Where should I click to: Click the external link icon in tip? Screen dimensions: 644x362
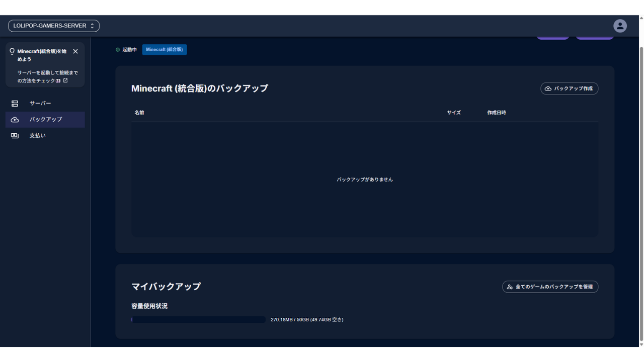click(65, 80)
